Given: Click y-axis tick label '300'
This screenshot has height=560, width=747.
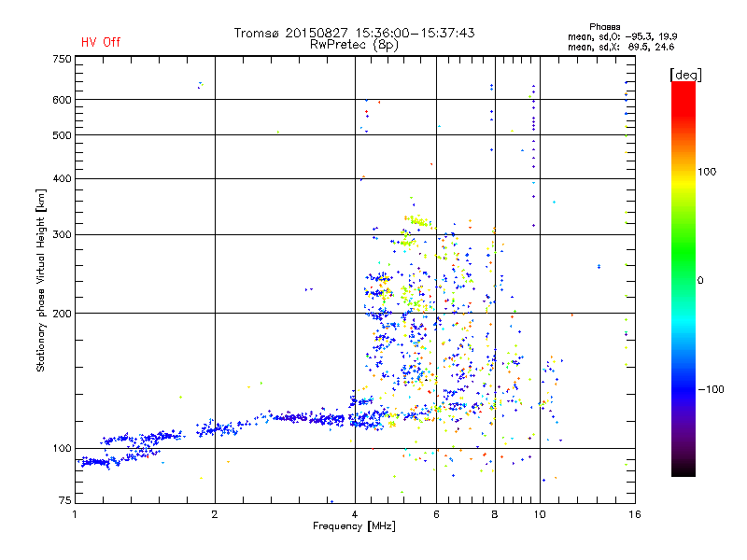Looking at the screenshot, I should click(62, 234).
